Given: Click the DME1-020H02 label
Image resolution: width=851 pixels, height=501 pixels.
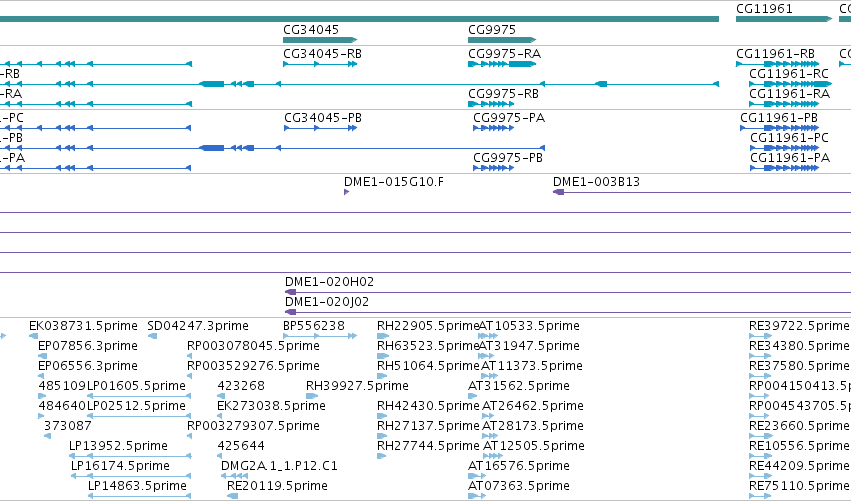Looking at the screenshot, I should coord(329,282).
